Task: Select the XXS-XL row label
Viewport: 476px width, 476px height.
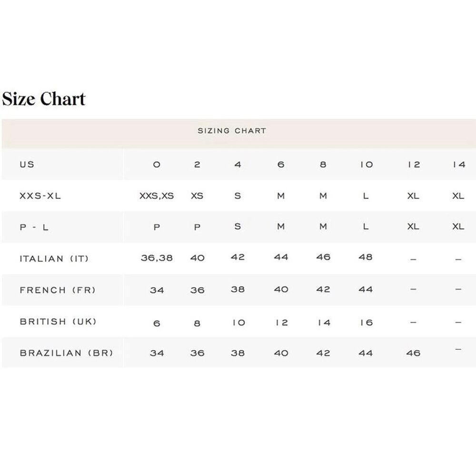Action: click(40, 196)
